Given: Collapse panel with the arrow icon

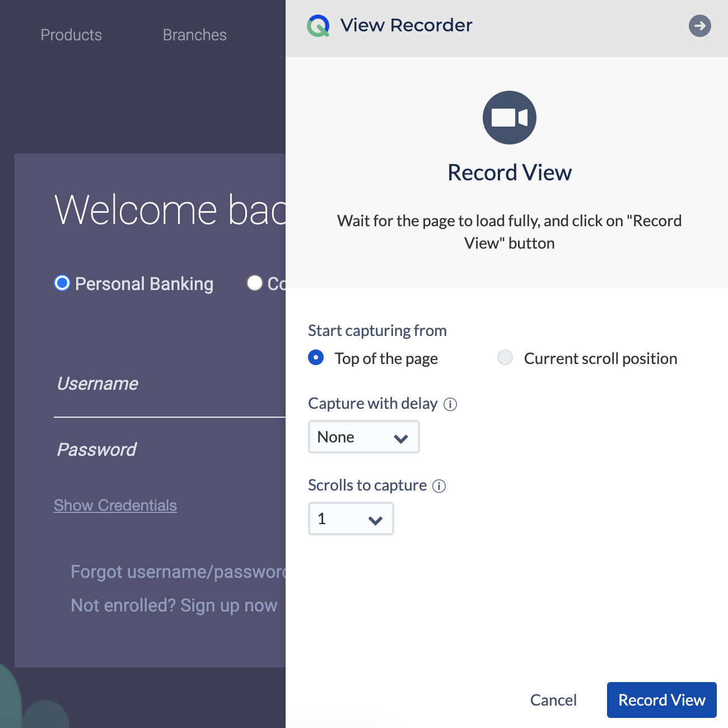Looking at the screenshot, I should (699, 26).
